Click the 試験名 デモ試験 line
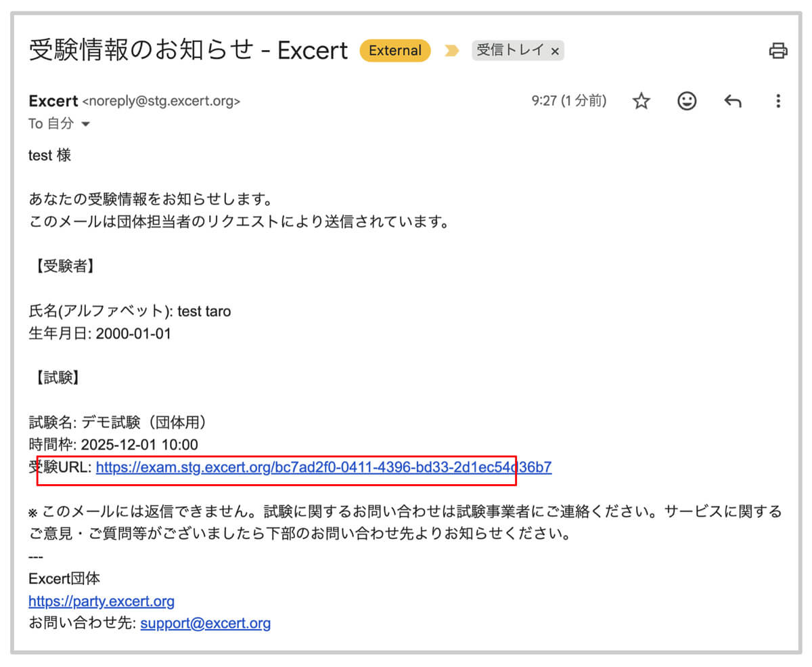 click(x=118, y=423)
